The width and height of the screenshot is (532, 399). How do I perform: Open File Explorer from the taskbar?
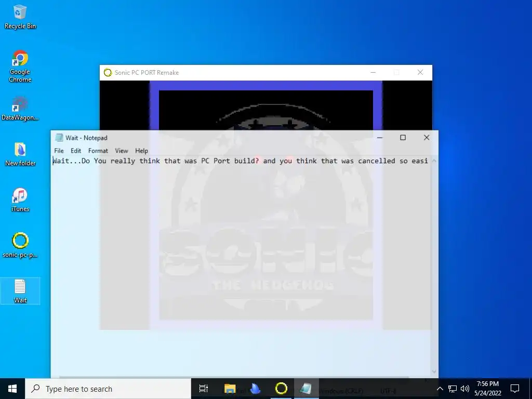point(230,389)
